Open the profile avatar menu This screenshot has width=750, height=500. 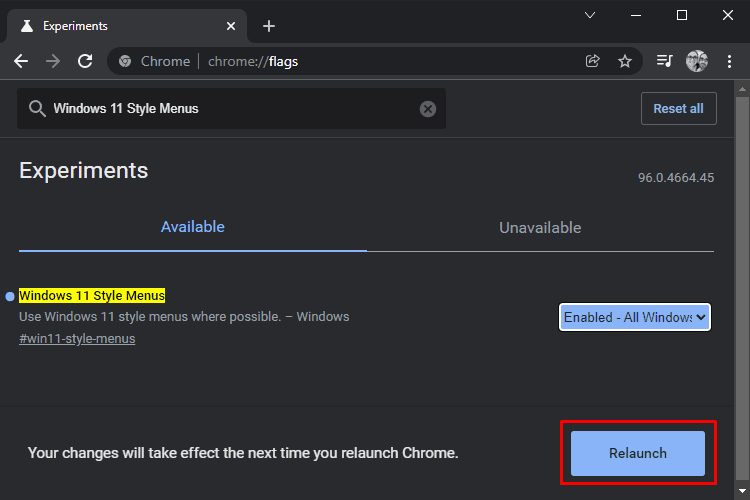[x=697, y=61]
